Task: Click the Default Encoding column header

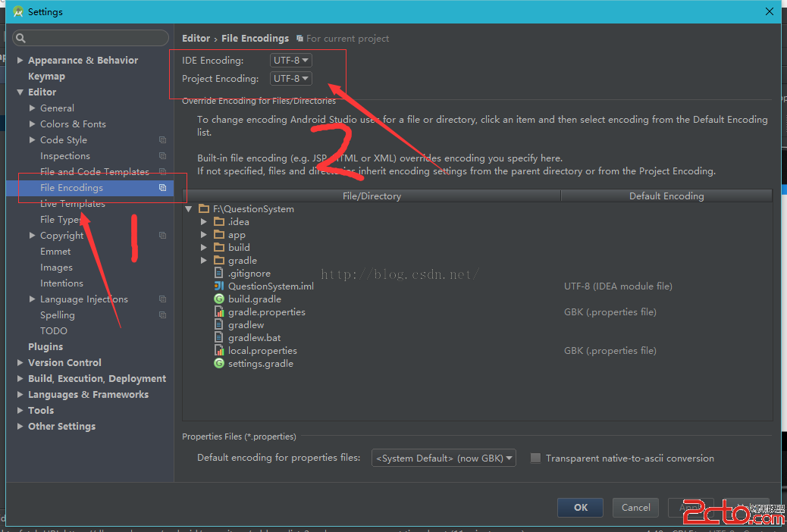Action: 666,196
